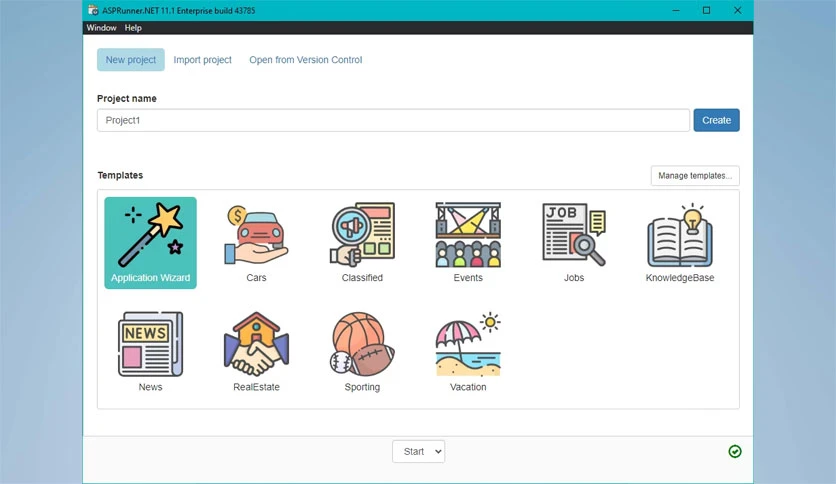Pick the KnowledgeBase open-book icon
The height and width of the screenshot is (484, 836).
coord(680,235)
